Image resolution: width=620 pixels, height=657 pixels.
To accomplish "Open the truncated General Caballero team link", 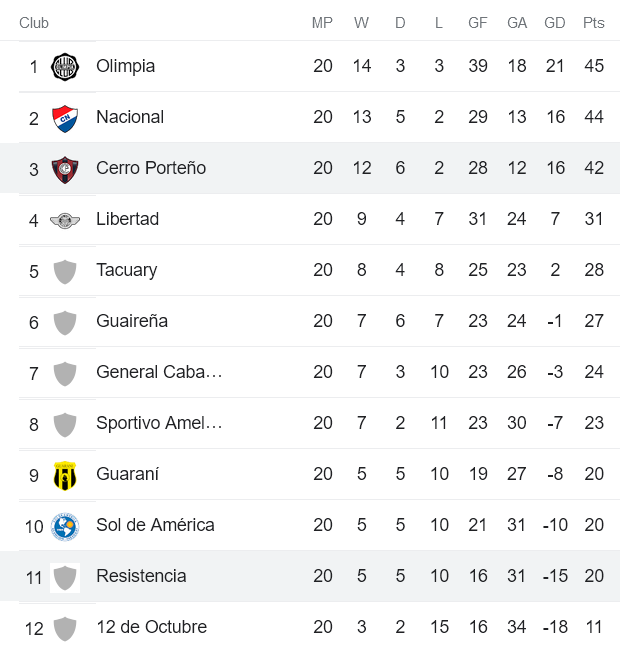I will [159, 372].
